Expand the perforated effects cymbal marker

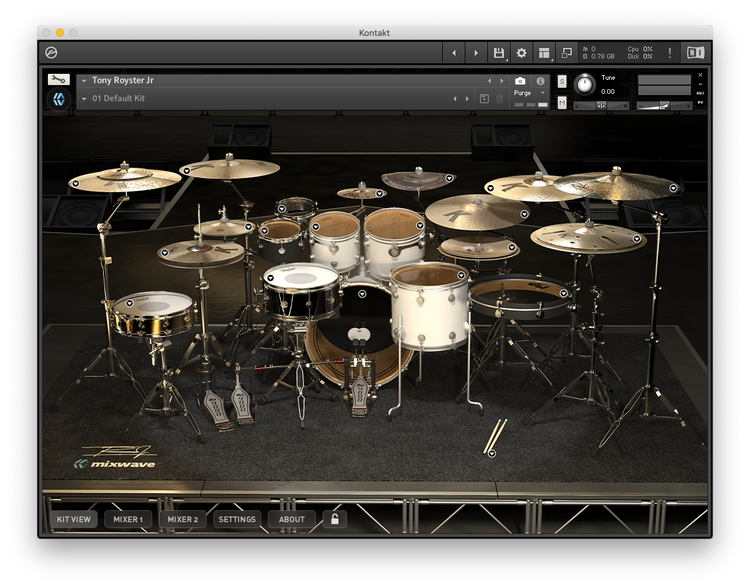[x=637, y=239]
